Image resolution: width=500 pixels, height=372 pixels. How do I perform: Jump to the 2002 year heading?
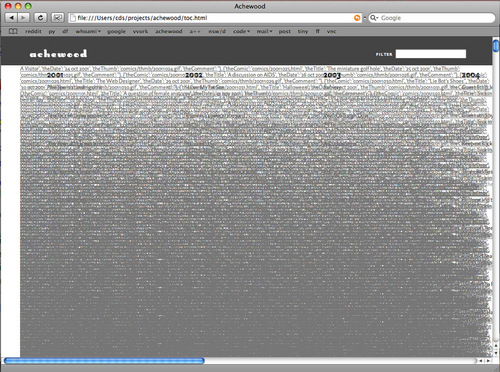click(194, 75)
